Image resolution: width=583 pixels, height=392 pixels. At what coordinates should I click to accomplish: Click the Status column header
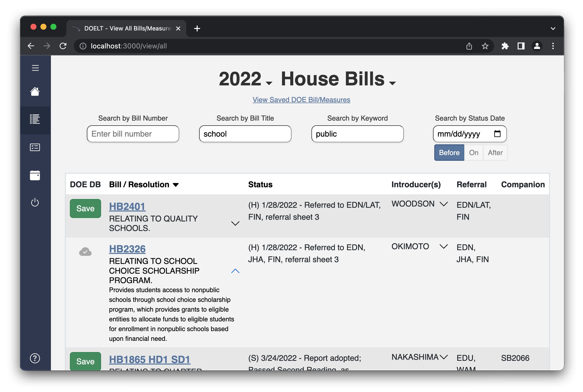260,185
